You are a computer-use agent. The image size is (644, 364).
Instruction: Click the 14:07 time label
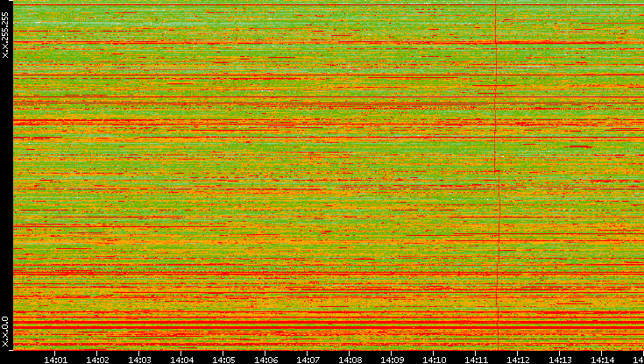point(308,360)
